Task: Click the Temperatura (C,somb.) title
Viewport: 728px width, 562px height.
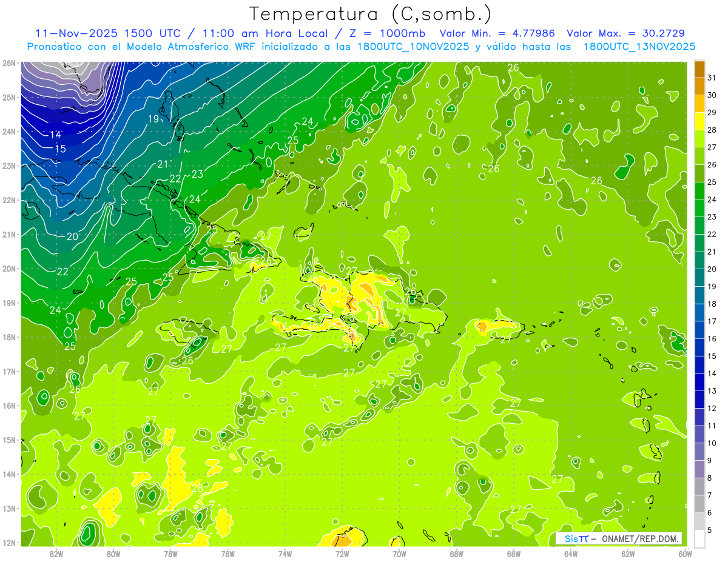Action: coord(371,15)
